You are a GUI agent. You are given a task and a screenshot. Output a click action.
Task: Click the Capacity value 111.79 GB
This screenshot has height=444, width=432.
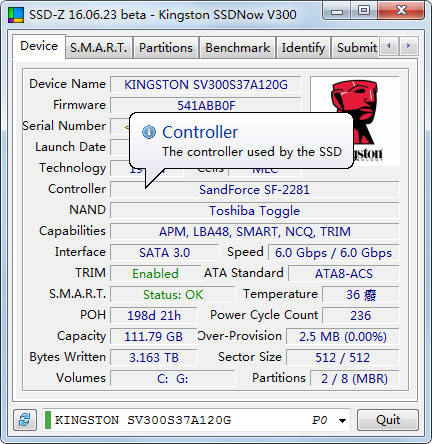(x=154, y=337)
